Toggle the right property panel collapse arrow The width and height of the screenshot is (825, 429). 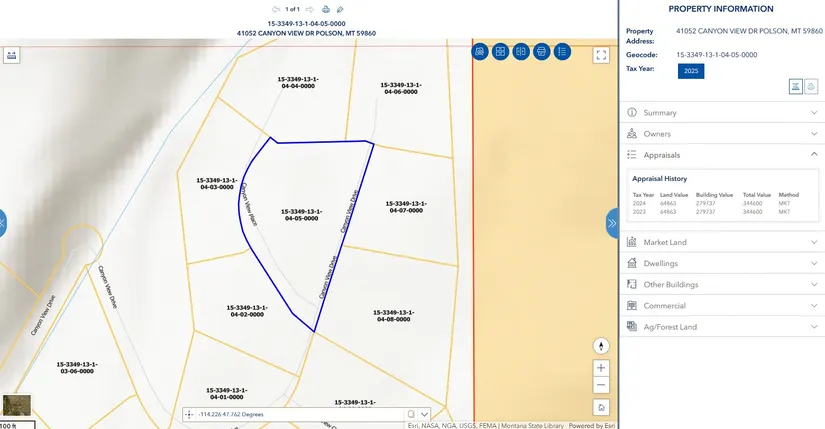pos(611,224)
